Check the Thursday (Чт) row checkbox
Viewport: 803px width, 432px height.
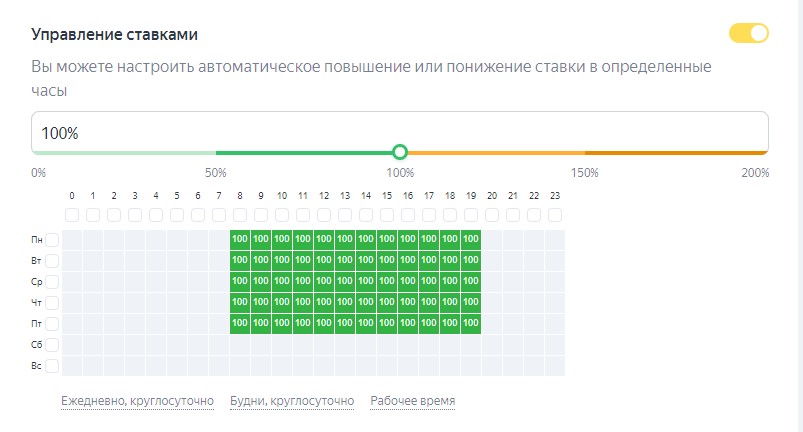pos(52,302)
